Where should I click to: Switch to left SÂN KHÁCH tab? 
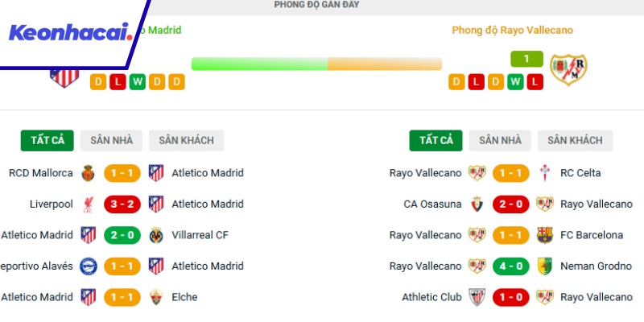point(186,140)
